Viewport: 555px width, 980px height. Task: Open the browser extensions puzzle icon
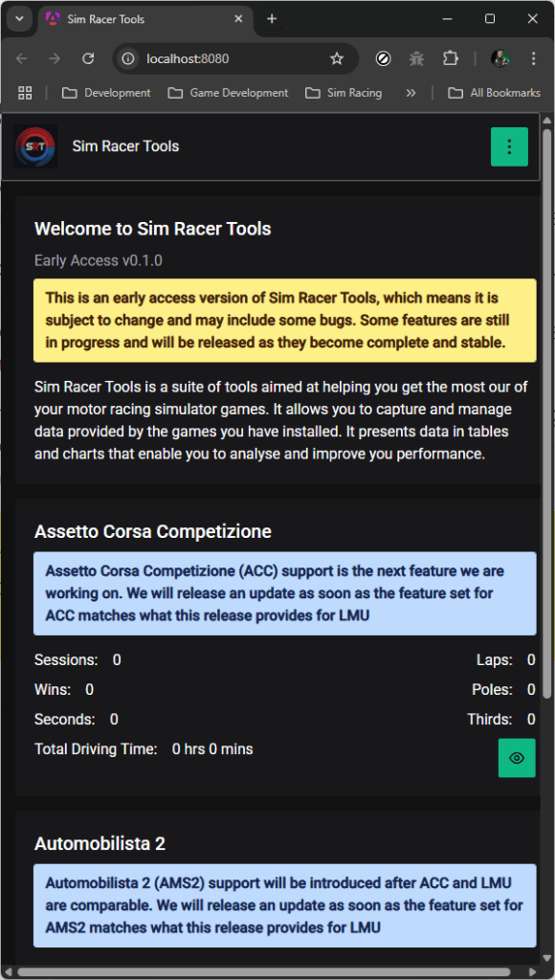pyautogui.click(x=451, y=58)
